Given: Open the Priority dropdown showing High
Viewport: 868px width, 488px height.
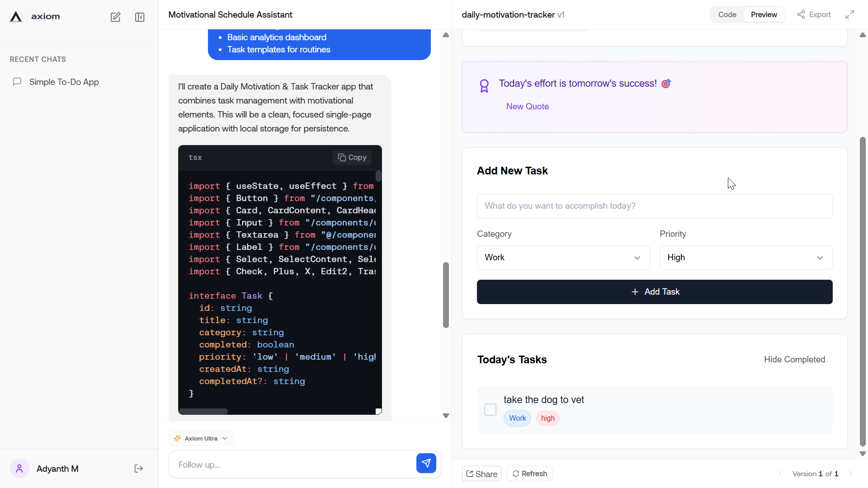Looking at the screenshot, I should click(x=745, y=257).
